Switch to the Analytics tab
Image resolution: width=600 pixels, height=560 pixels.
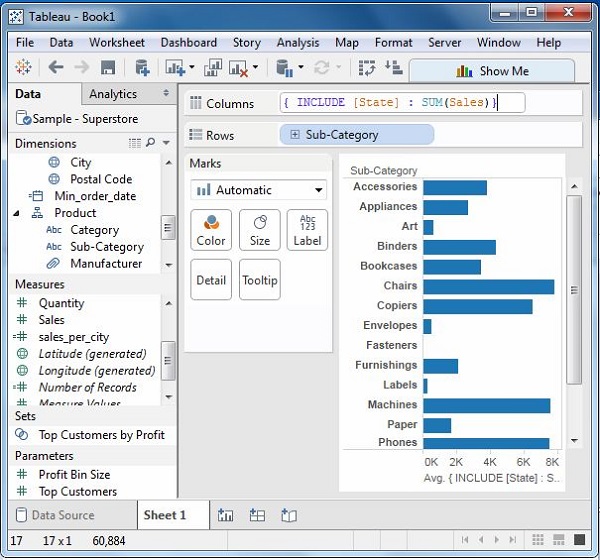(113, 94)
